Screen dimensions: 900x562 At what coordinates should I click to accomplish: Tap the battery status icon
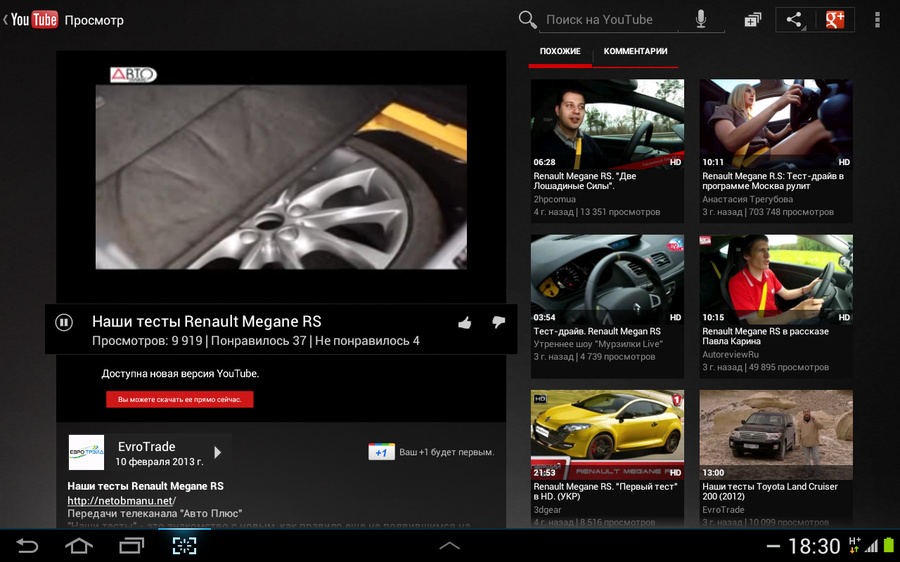pyautogui.click(x=889, y=545)
